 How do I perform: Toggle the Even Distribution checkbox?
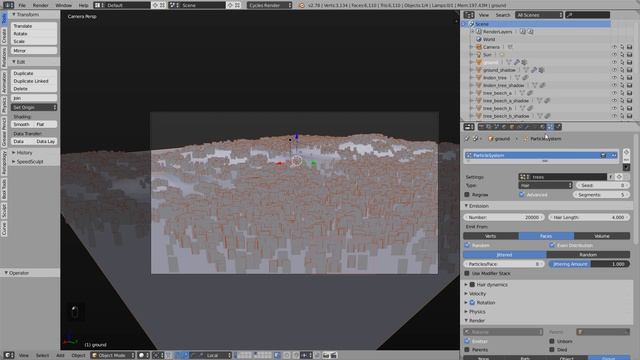click(x=552, y=245)
